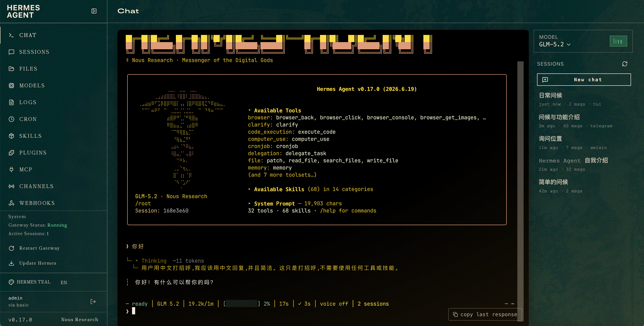The height and width of the screenshot is (326, 644).
Task: Open the 问候与功能介绍 session
Action: (x=584, y=121)
